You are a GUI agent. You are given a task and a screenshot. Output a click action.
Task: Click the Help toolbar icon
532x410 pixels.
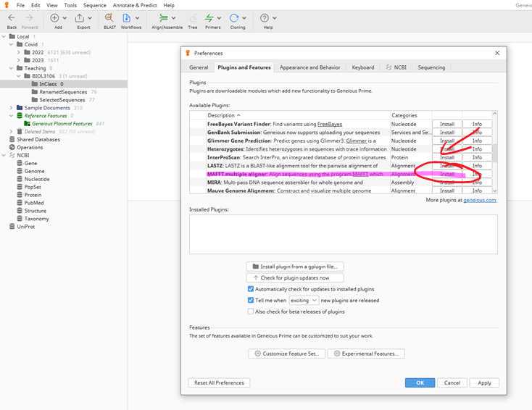tap(265, 18)
